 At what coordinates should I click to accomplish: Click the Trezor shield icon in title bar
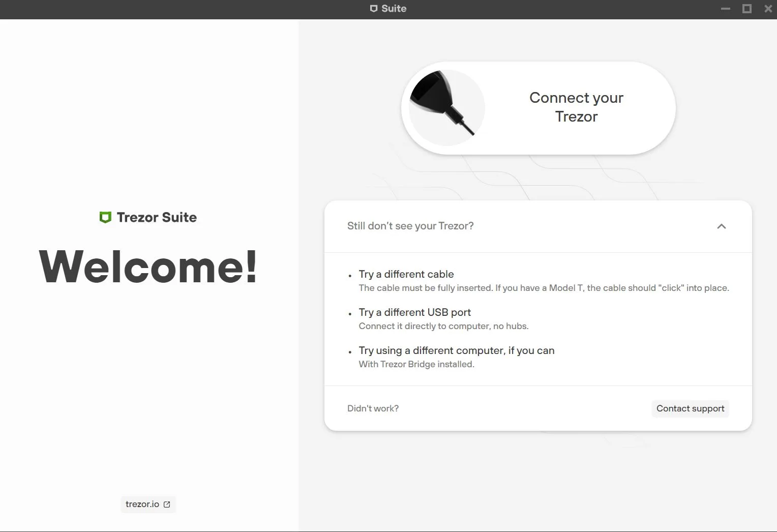click(x=374, y=9)
